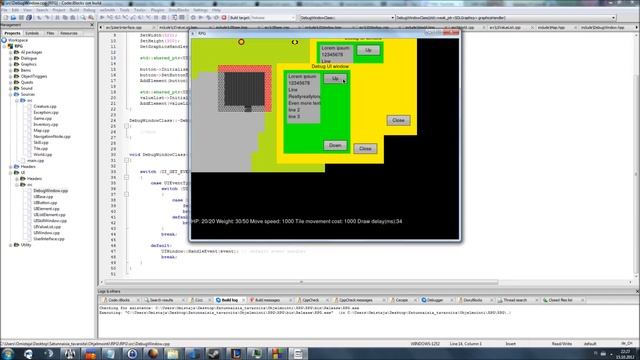Switch to the Files management tab
This screenshot has width=640, height=360.
pyautogui.click(x=51, y=33)
